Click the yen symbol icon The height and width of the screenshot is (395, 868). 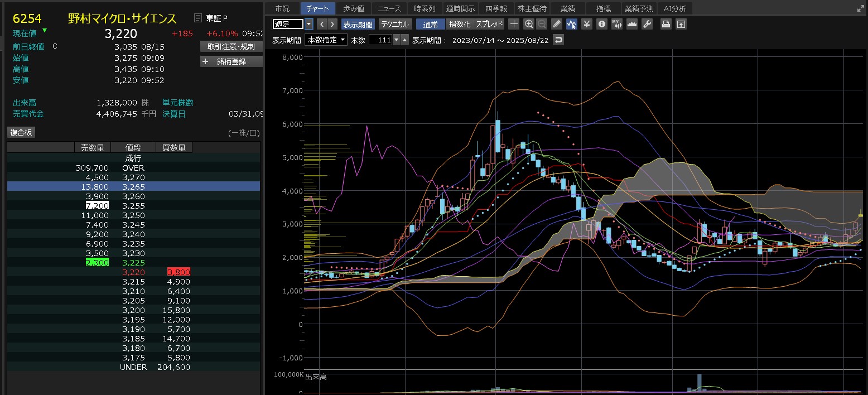[587, 24]
